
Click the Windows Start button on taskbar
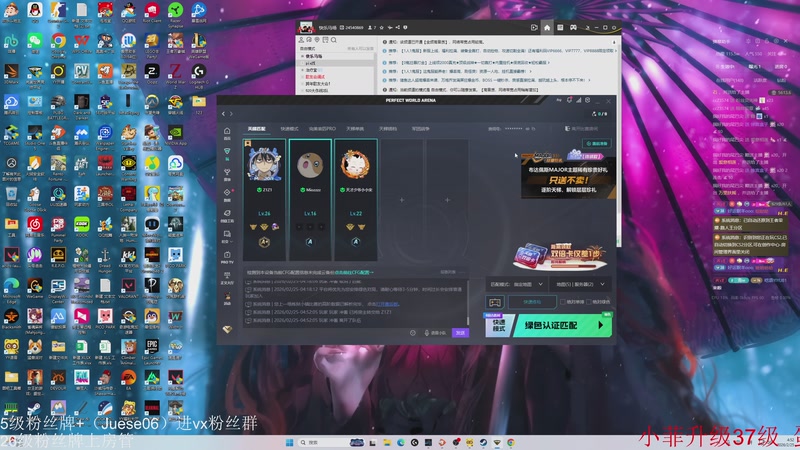click(289, 442)
